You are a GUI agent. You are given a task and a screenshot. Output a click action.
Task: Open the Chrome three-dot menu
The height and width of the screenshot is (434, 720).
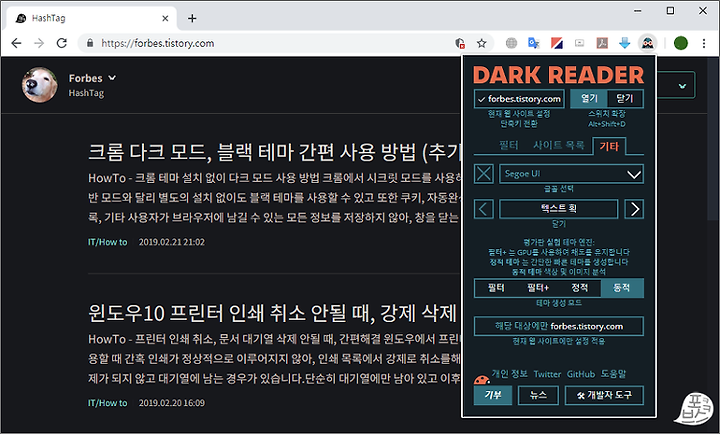click(704, 43)
